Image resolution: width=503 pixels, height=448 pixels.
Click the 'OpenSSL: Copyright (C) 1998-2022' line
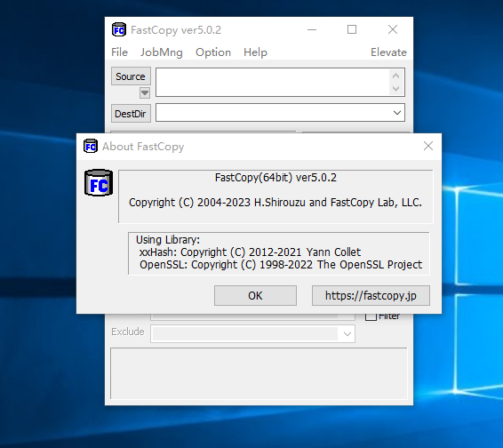click(281, 265)
